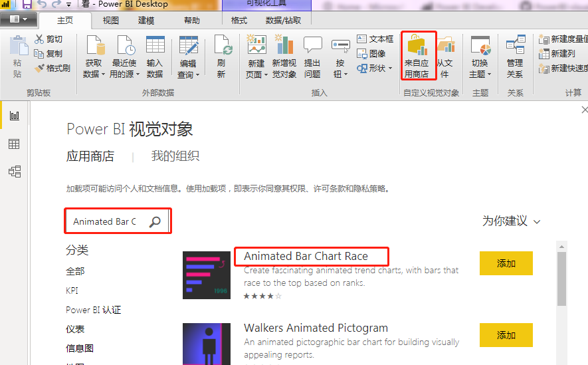
Task: Open the 编辑查询 edit queries dropdown
Action: click(188, 57)
